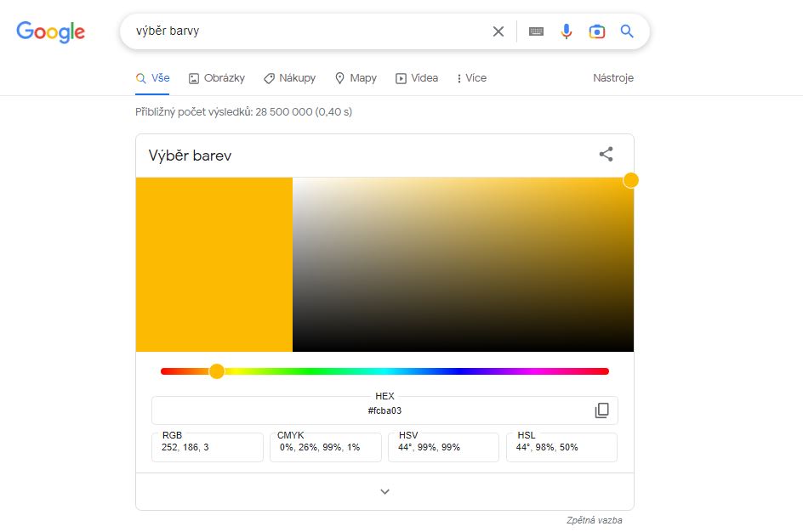
Task: Click the blue magnifier search icon
Action: tap(627, 31)
